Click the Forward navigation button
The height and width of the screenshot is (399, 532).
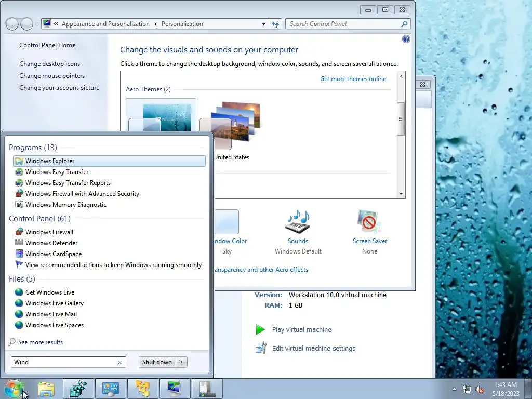coord(26,24)
